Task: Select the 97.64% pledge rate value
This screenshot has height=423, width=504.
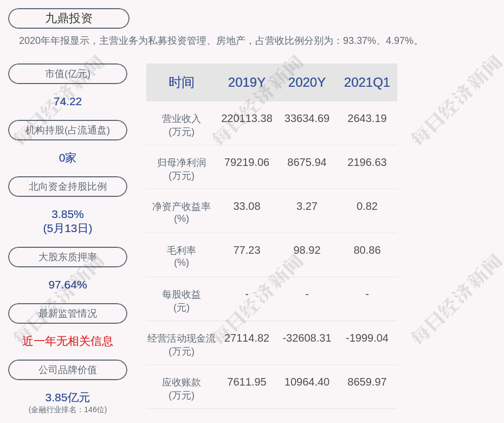Action: click(x=68, y=285)
